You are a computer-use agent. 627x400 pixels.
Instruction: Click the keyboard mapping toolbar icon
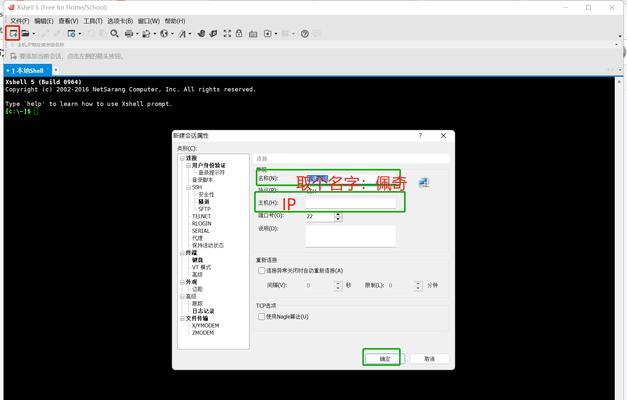[253, 34]
